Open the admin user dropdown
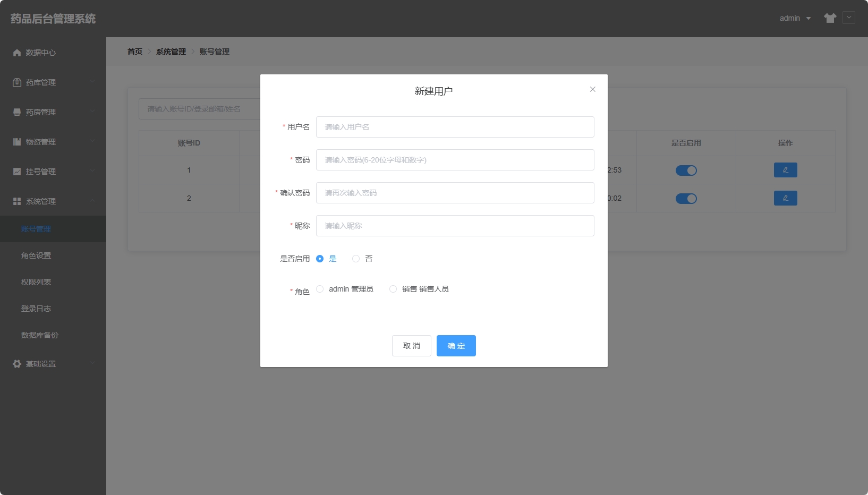Image resolution: width=868 pixels, height=495 pixels. tap(795, 18)
